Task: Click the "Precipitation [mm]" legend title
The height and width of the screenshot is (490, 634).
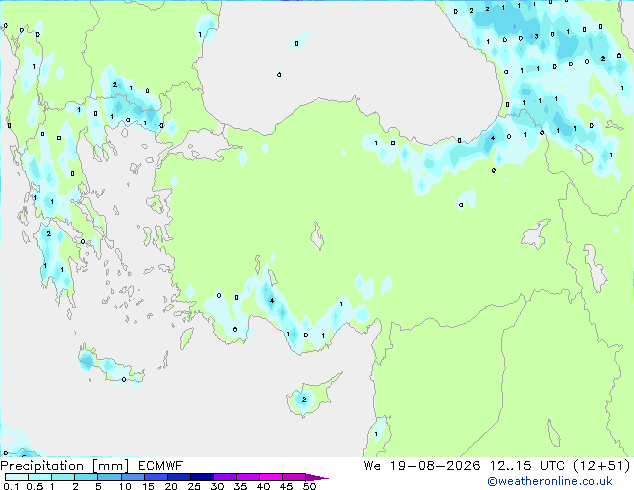Action: point(65,466)
